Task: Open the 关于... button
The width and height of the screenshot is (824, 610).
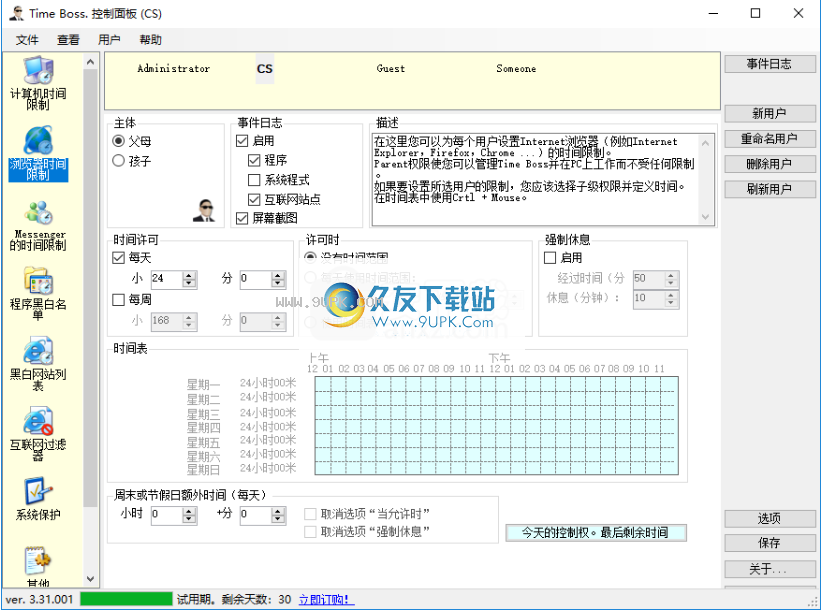Action: (x=770, y=568)
